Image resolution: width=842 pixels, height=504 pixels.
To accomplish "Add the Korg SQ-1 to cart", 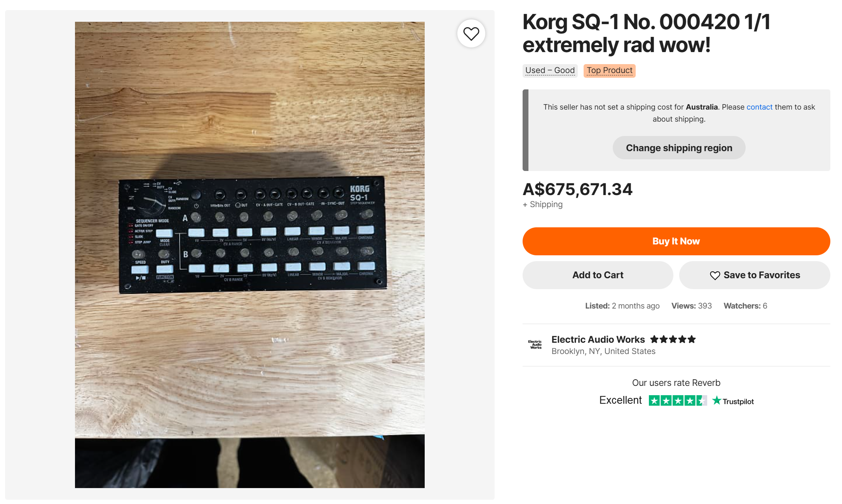I will [598, 275].
